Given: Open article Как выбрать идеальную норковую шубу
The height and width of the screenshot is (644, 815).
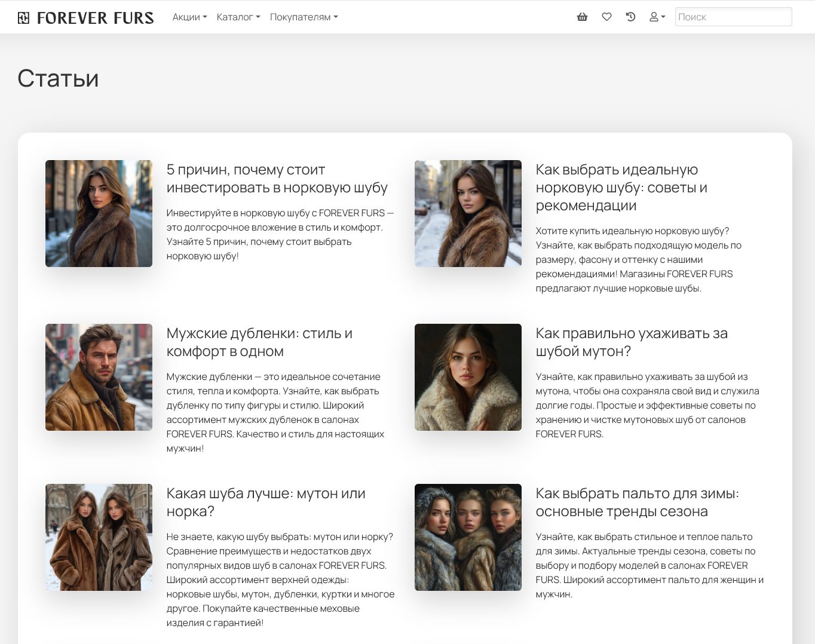Looking at the screenshot, I should 621,188.
